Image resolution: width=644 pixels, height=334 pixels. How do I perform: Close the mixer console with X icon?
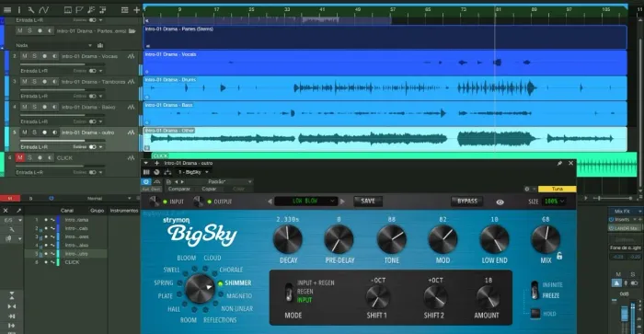6,211
